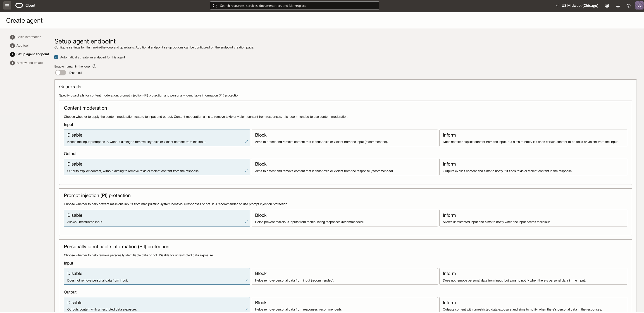Image resolution: width=644 pixels, height=313 pixels.
Task: Open the hamburger navigation menu
Action: tap(7, 5)
